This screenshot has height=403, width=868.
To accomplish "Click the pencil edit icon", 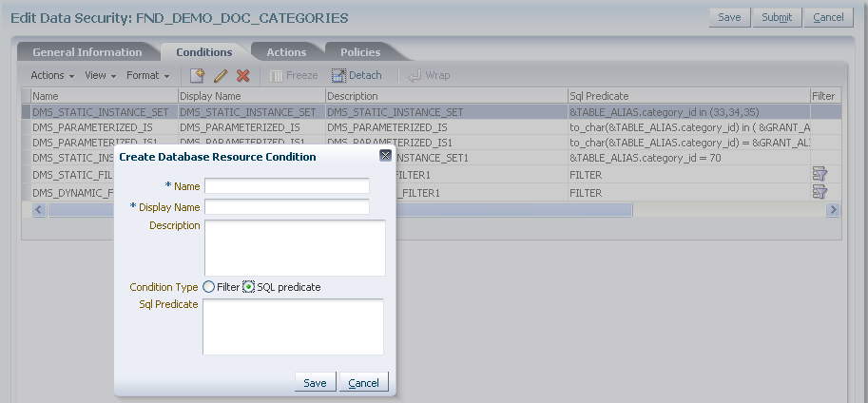I will pyautogui.click(x=221, y=75).
